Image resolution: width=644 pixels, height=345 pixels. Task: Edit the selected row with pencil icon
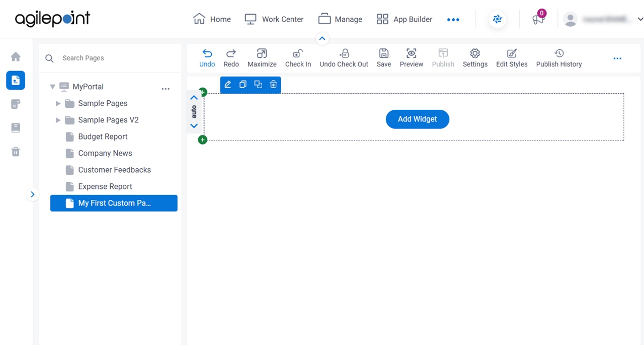click(x=228, y=85)
